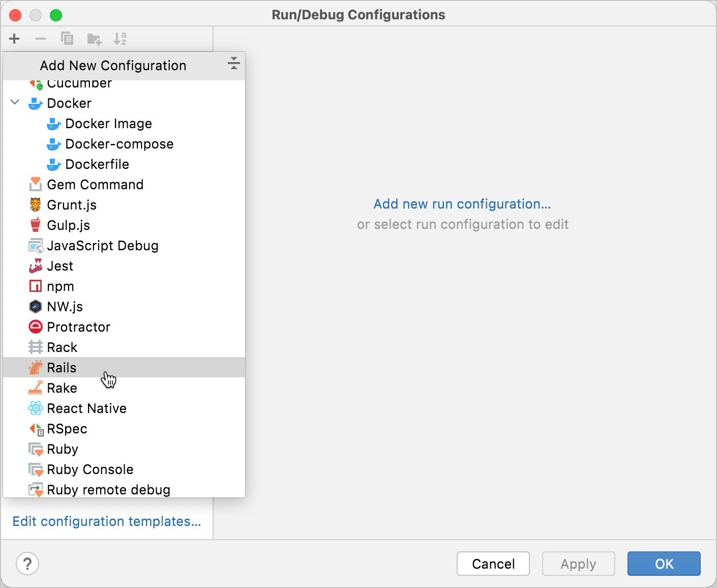Select Rails configuration type
The height and width of the screenshot is (588, 717).
click(62, 368)
